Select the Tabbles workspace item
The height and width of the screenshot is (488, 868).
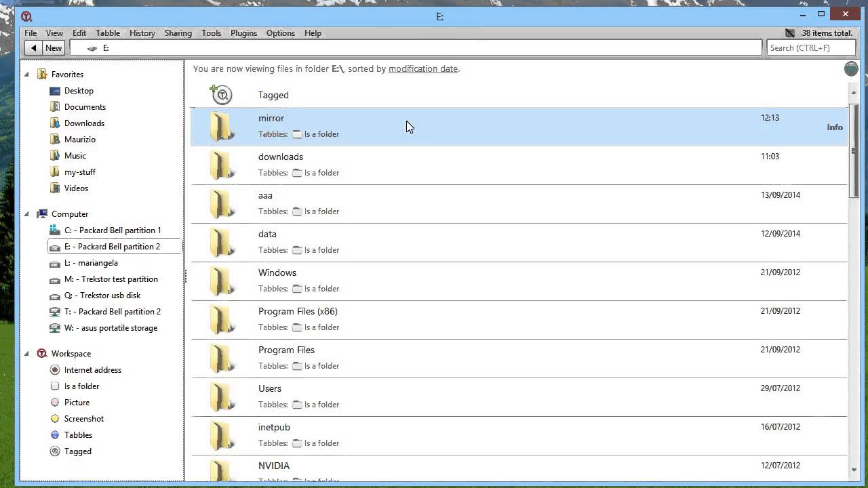pos(71,434)
